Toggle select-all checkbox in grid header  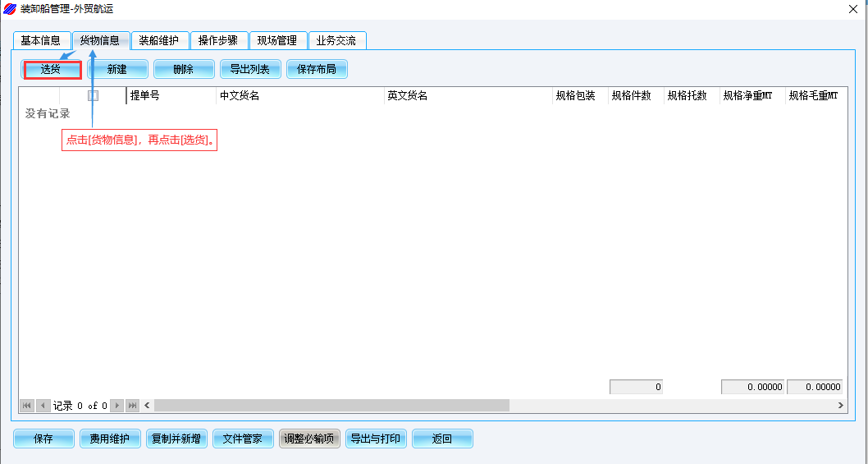93,96
